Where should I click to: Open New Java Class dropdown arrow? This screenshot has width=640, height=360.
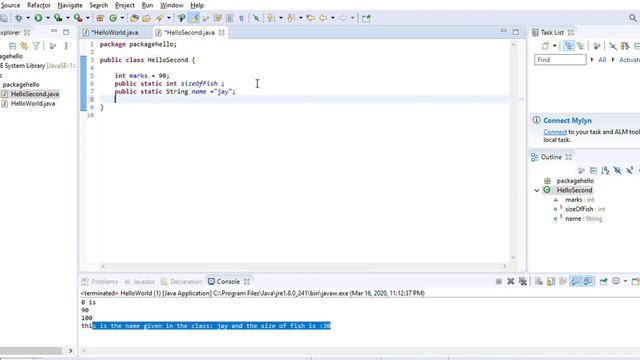click(122, 18)
